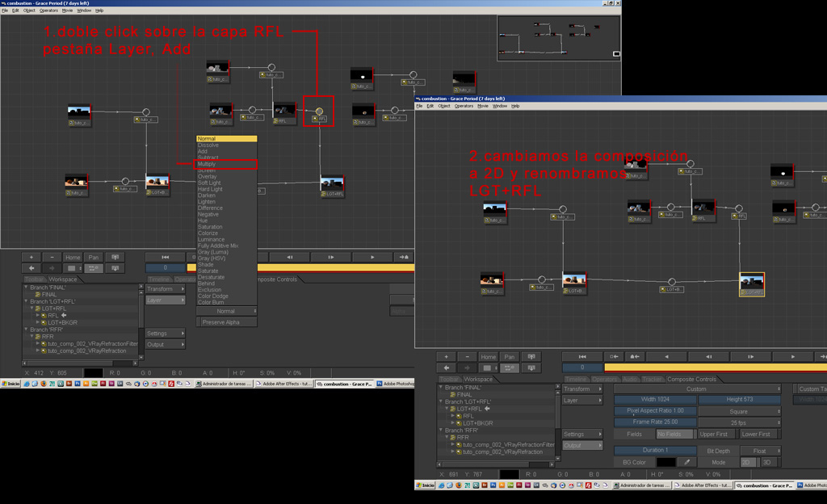Click the back arrow in back window
827x504 pixels.
point(31,268)
